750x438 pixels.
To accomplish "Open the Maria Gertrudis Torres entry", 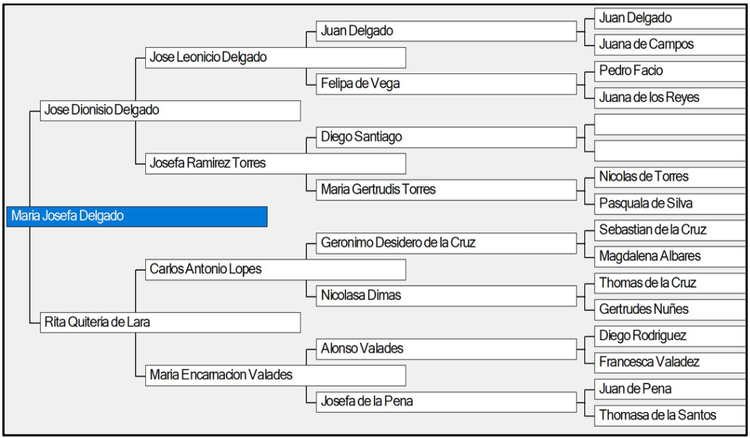I will click(x=446, y=190).
